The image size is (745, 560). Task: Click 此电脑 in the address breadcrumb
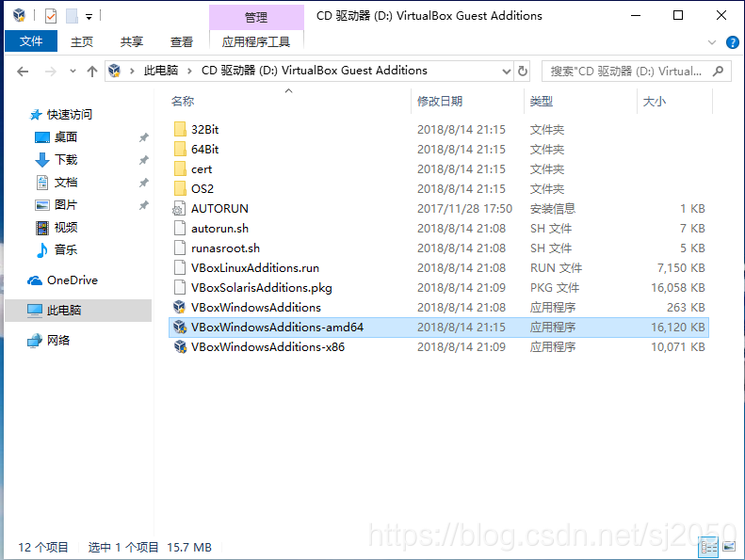[x=161, y=71]
